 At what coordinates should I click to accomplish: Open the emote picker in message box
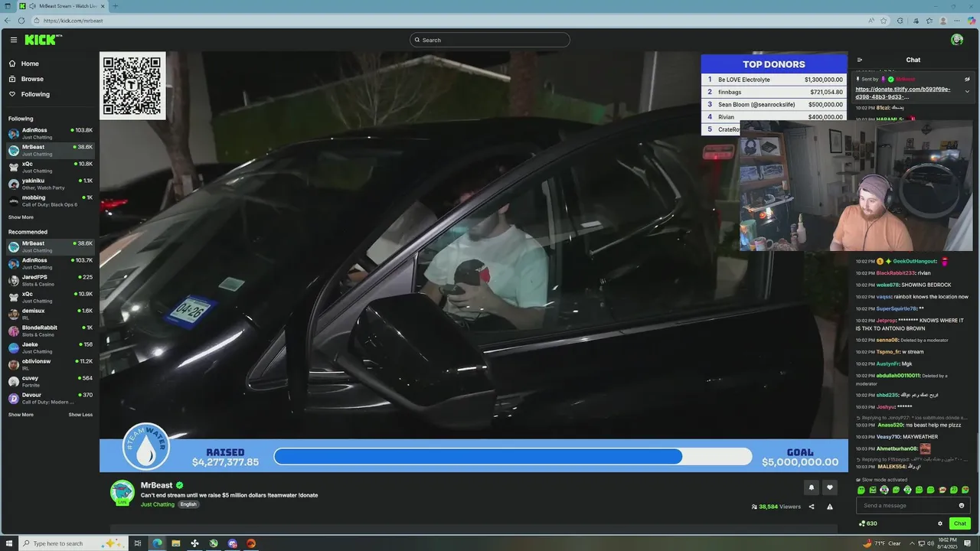pyautogui.click(x=962, y=505)
